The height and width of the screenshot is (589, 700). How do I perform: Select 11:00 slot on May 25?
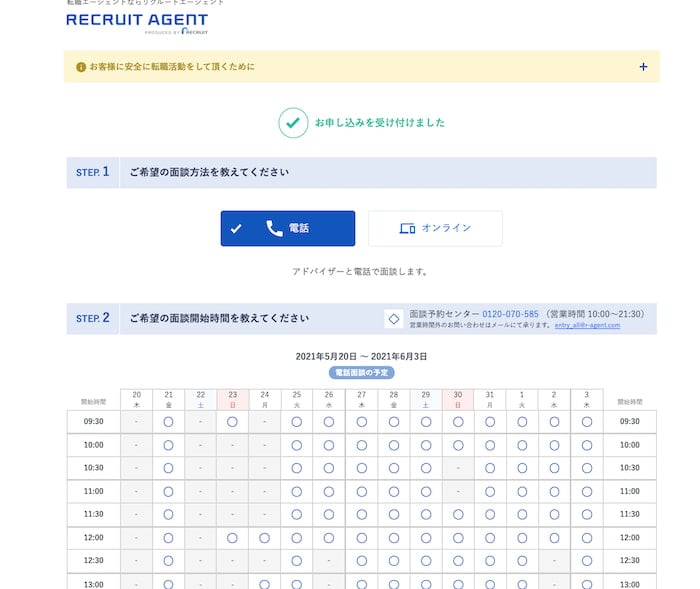pyautogui.click(x=296, y=492)
